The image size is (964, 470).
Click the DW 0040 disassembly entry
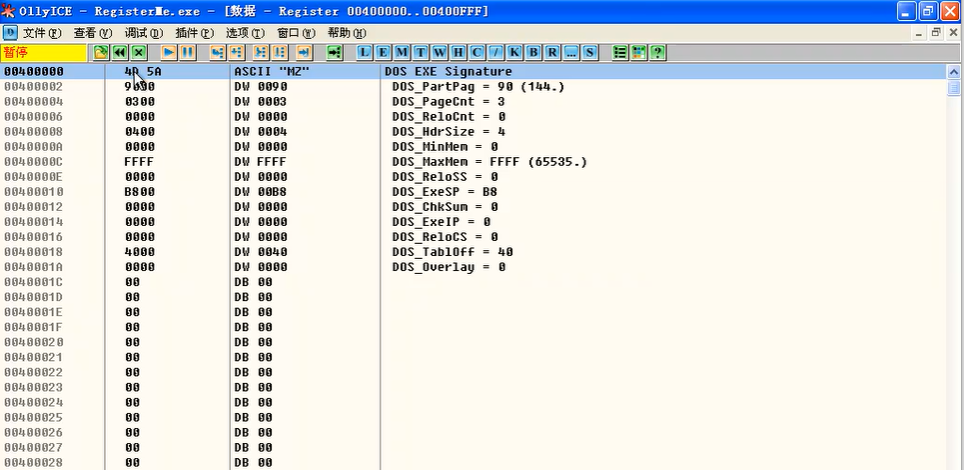261,252
